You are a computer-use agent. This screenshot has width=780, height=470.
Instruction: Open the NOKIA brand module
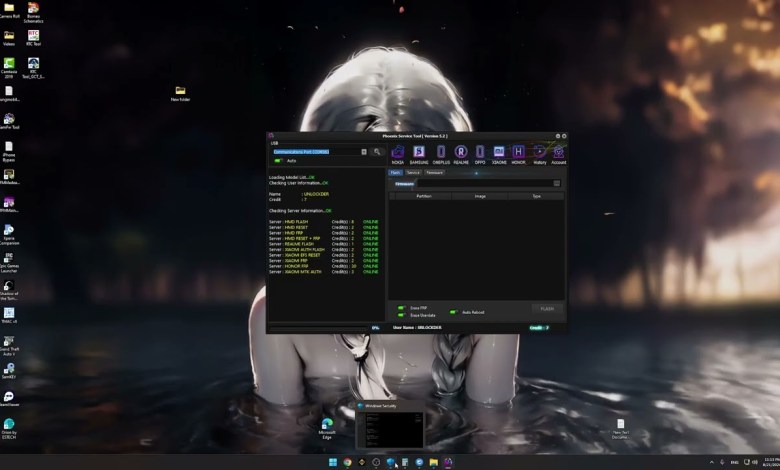click(x=397, y=154)
